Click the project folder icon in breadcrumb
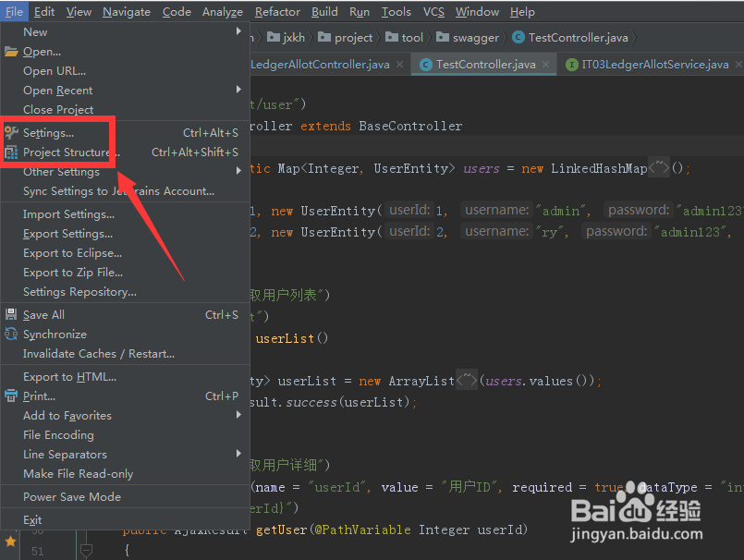Viewport: 744px width, 560px height. coord(324,37)
